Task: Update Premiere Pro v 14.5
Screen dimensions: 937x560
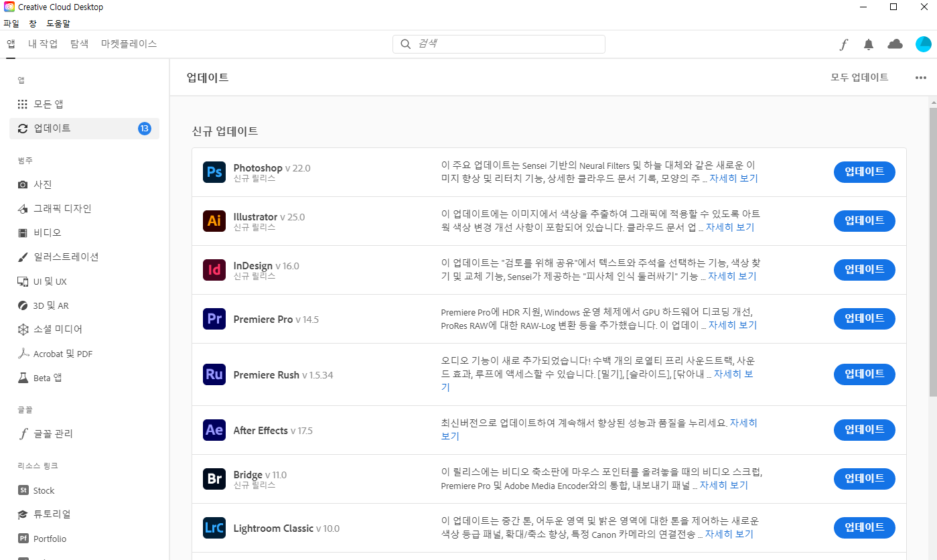Action: point(865,319)
